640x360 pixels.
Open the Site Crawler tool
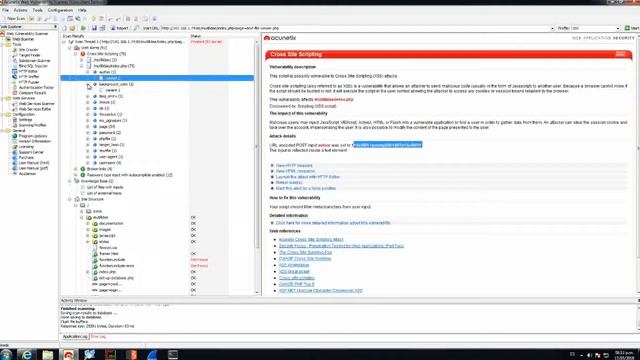[28, 50]
